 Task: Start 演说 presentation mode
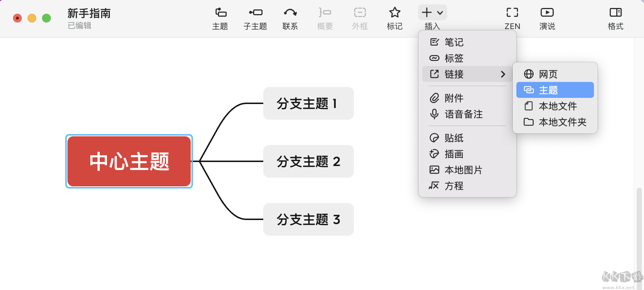[x=547, y=13]
